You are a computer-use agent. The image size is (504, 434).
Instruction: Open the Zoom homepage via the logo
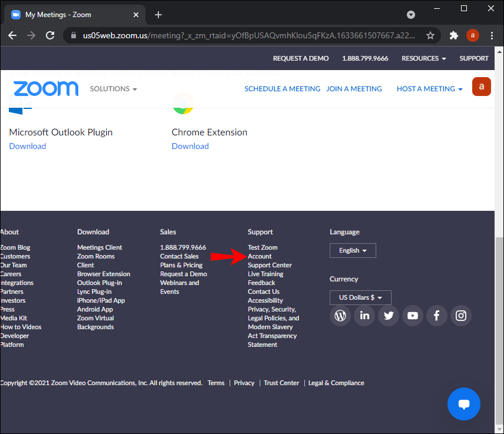point(46,88)
